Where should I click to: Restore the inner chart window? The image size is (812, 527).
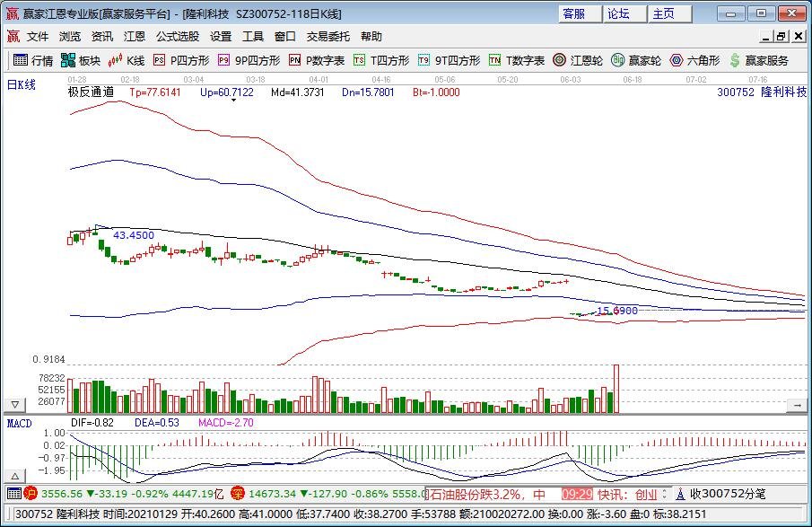[x=781, y=36]
